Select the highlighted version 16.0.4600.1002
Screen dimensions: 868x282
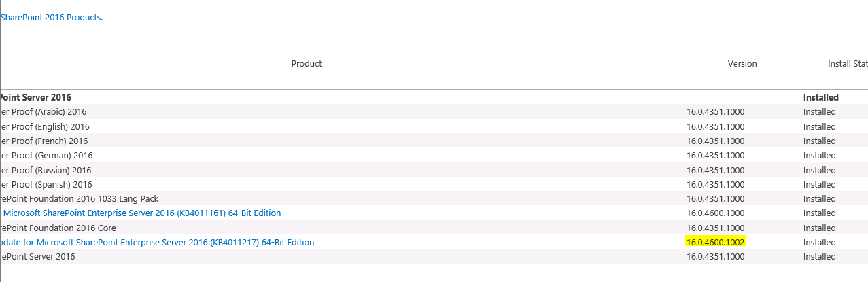(715, 243)
